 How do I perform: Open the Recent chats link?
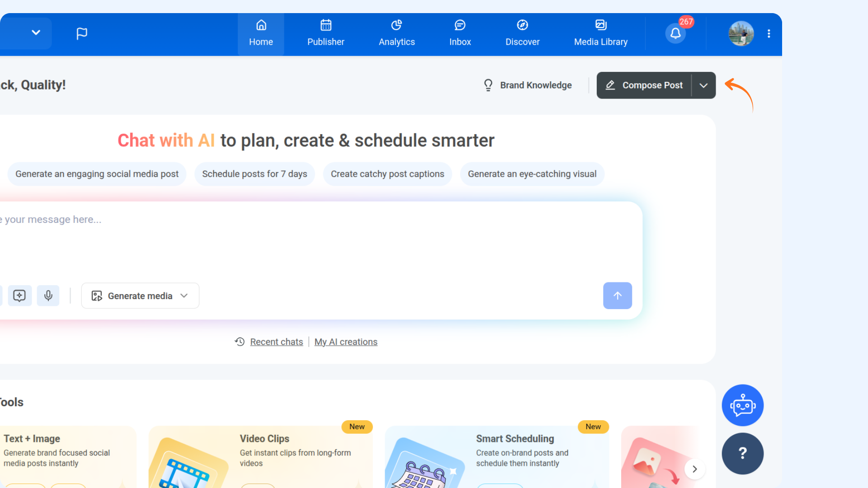pos(276,342)
